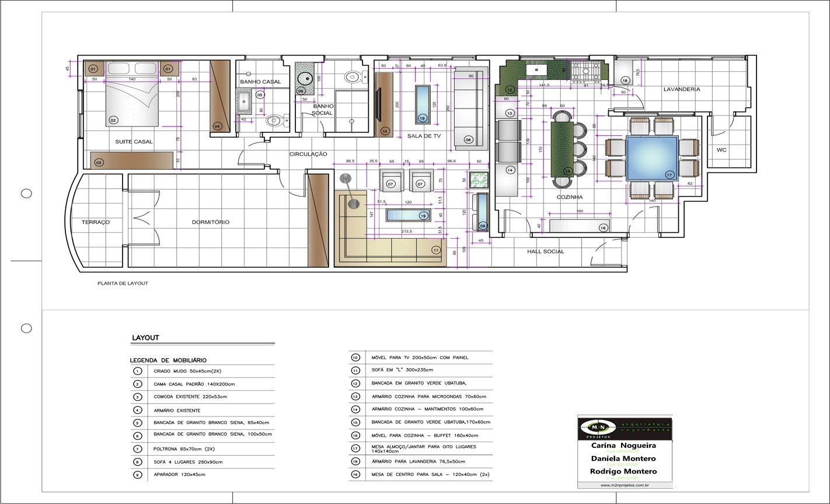Click the PLANTA DE LAYOUT caption
This screenshot has height=504, width=830.
[x=123, y=283]
